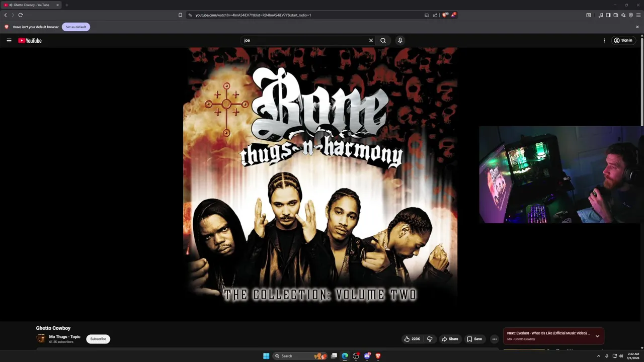Mute tab via speaker icon

(x=11, y=5)
